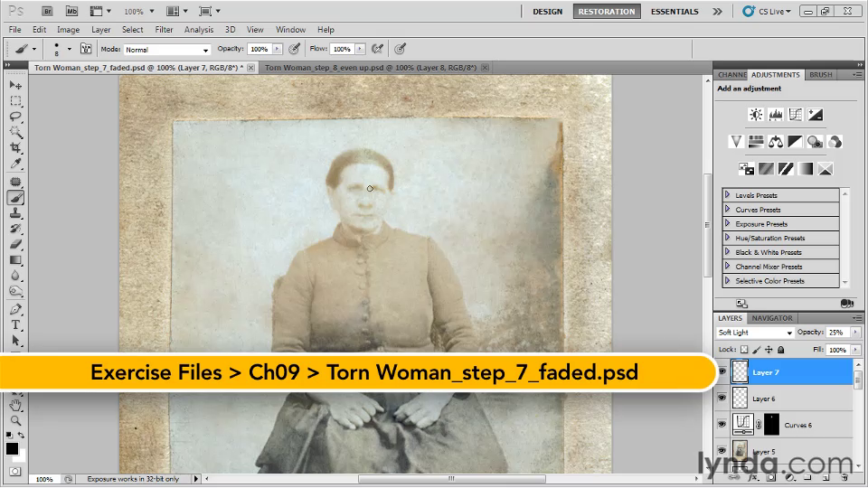Select the Gradient tool

coord(15,260)
